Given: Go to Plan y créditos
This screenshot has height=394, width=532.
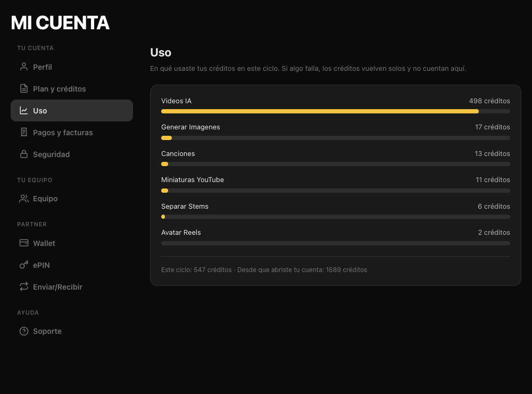Looking at the screenshot, I should 72,88.
